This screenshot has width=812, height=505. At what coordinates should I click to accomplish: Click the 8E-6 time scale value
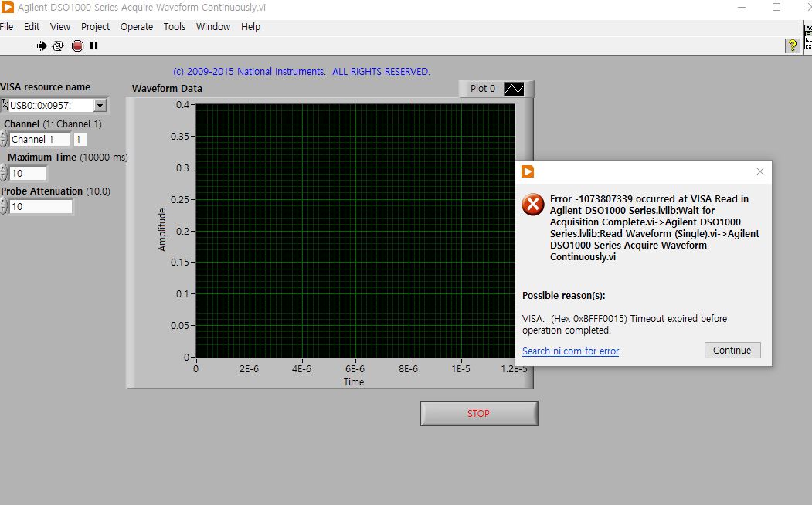408,369
